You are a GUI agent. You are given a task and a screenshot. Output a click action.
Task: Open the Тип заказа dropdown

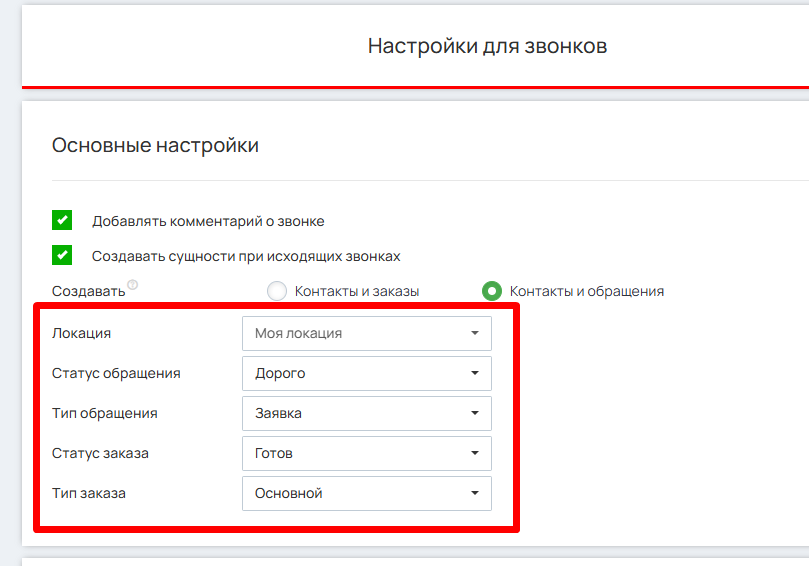(366, 493)
